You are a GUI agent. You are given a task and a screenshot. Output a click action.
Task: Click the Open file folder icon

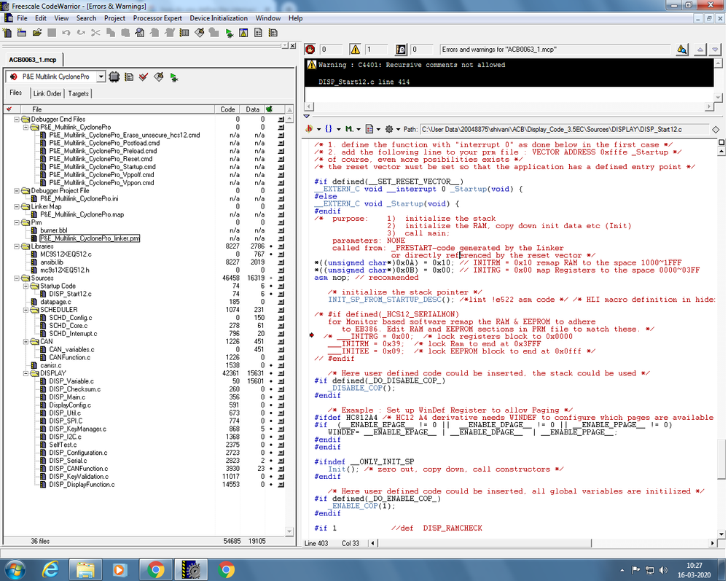click(x=37, y=33)
